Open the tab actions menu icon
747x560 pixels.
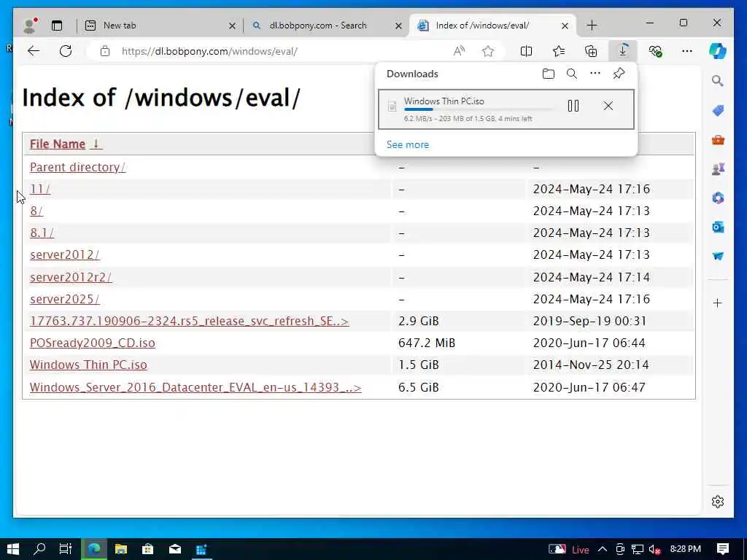[57, 26]
